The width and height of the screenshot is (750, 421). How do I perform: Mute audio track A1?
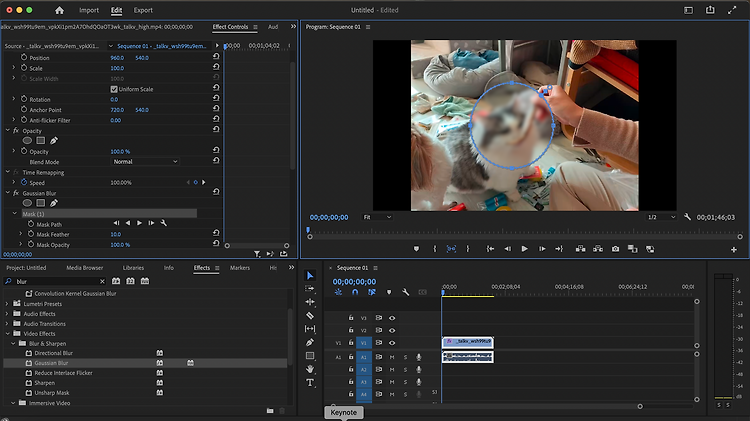[392, 356]
